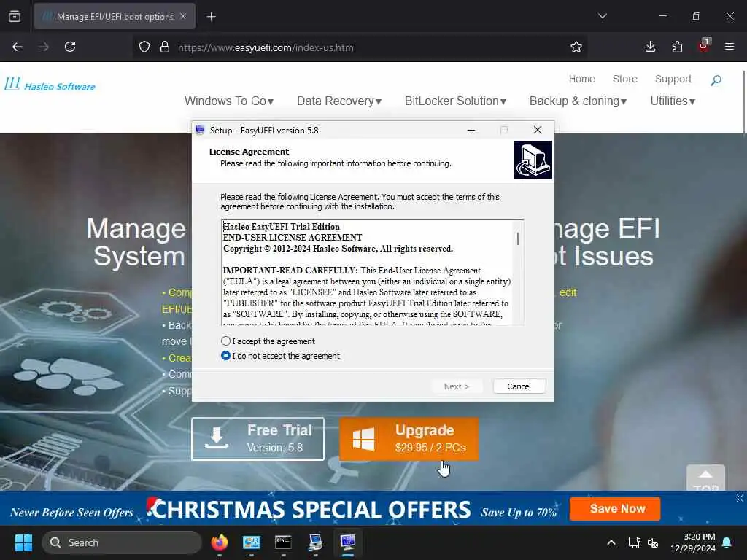Click the TOP scroll-to-top button
This screenshot has width=747, height=560.
click(x=705, y=478)
